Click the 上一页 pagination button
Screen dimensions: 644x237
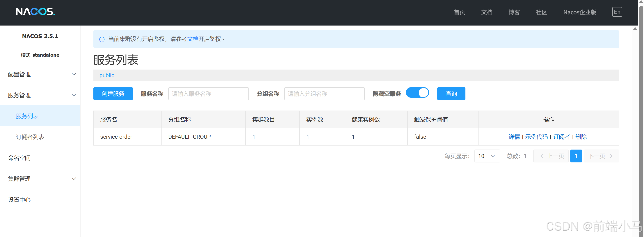tap(551, 156)
